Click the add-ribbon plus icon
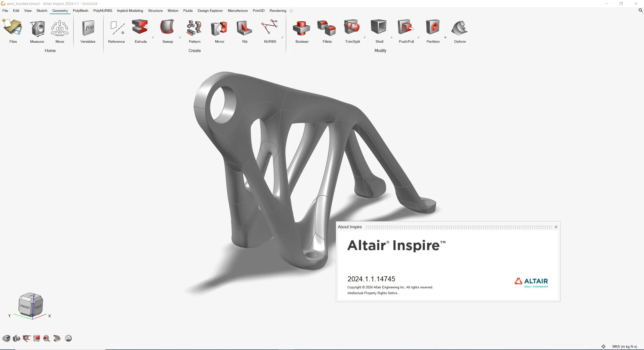This screenshot has width=644, height=350. click(x=291, y=11)
